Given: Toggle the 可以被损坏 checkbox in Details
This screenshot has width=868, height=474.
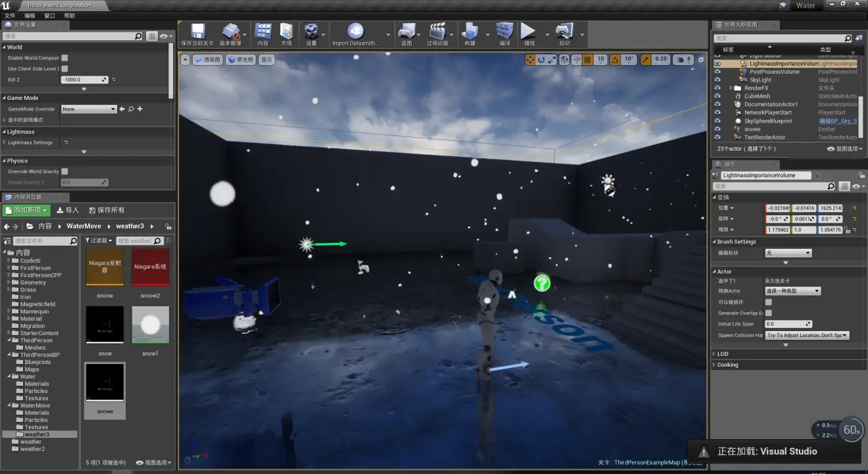Looking at the screenshot, I should coord(768,302).
